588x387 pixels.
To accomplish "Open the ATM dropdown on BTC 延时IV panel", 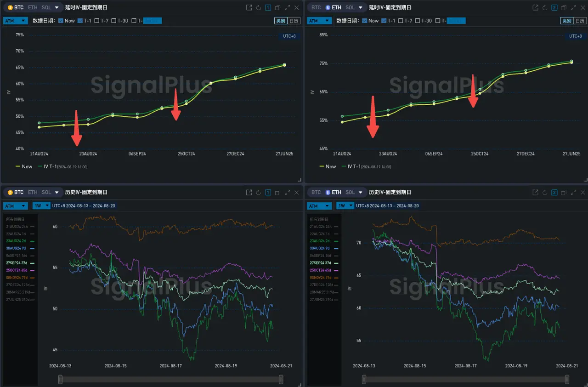I will pos(15,20).
